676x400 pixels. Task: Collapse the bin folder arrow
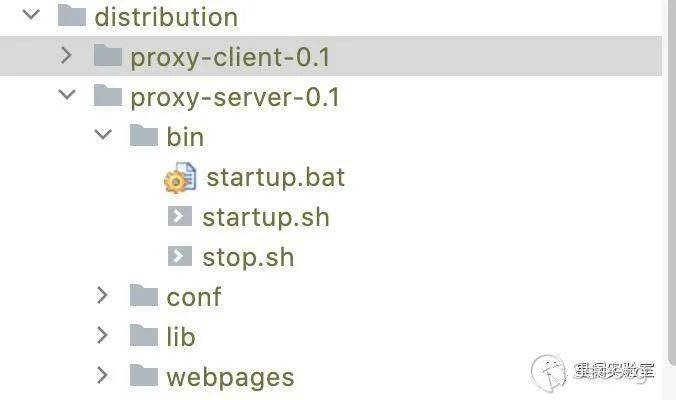103,136
